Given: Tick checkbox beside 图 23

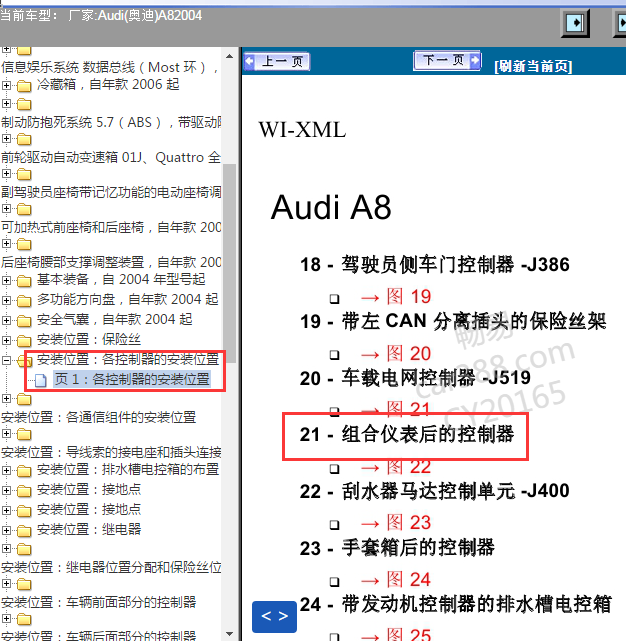Looking at the screenshot, I should tap(334, 524).
